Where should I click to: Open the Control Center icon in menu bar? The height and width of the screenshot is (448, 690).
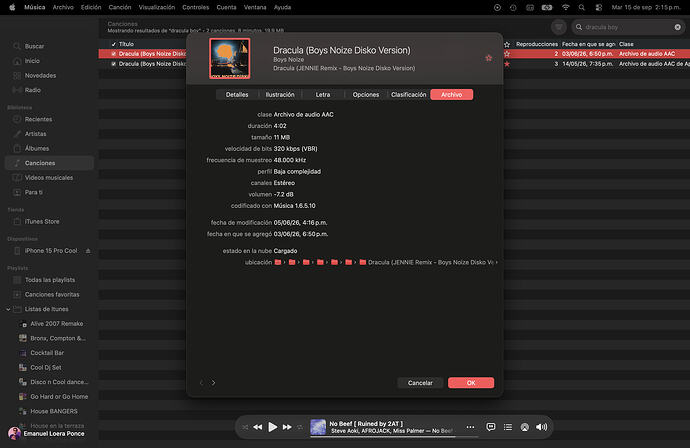(x=598, y=7)
